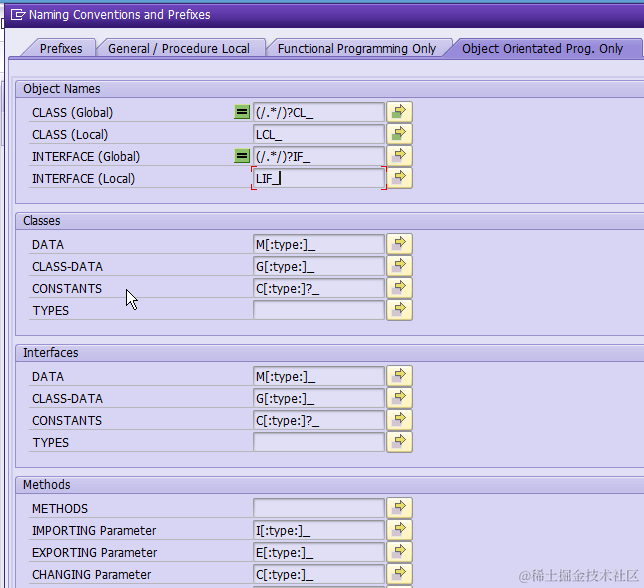Open multiple selection for INTERFACE (Local)
The image size is (644, 588).
click(x=399, y=178)
